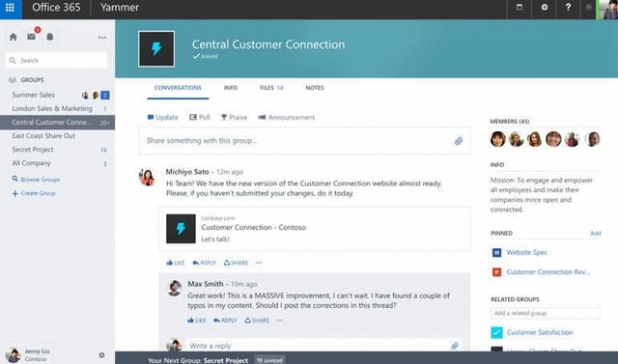This screenshot has height=364, width=618.
Task: Click Max Smith's avatar
Action: coord(174,289)
